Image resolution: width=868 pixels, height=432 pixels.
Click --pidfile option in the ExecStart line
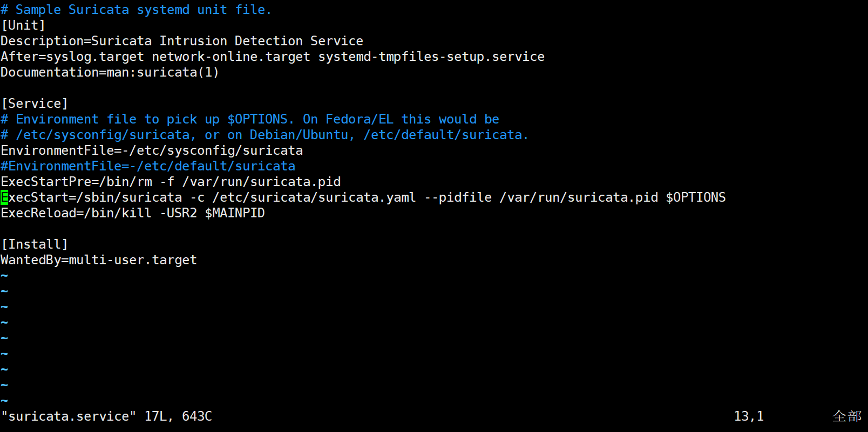458,197
